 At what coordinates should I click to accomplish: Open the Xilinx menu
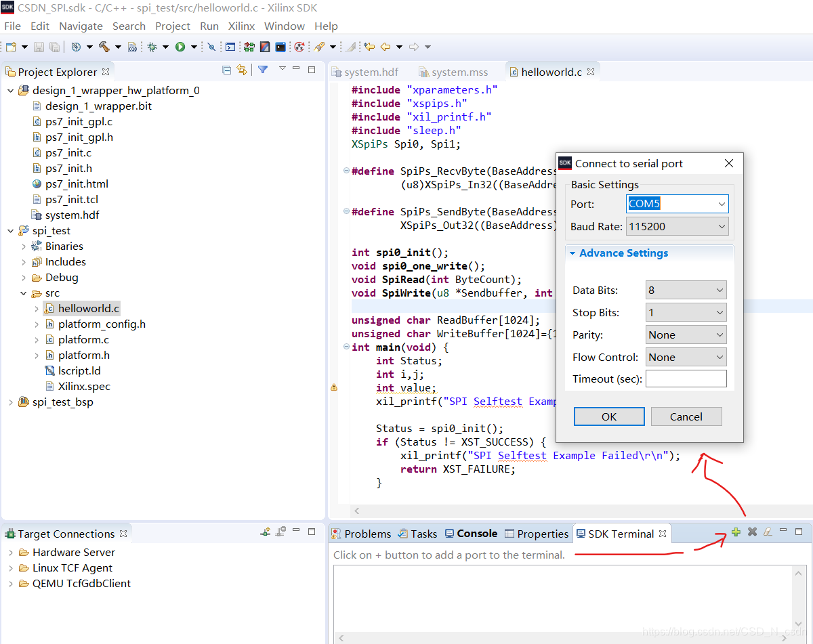tap(241, 26)
